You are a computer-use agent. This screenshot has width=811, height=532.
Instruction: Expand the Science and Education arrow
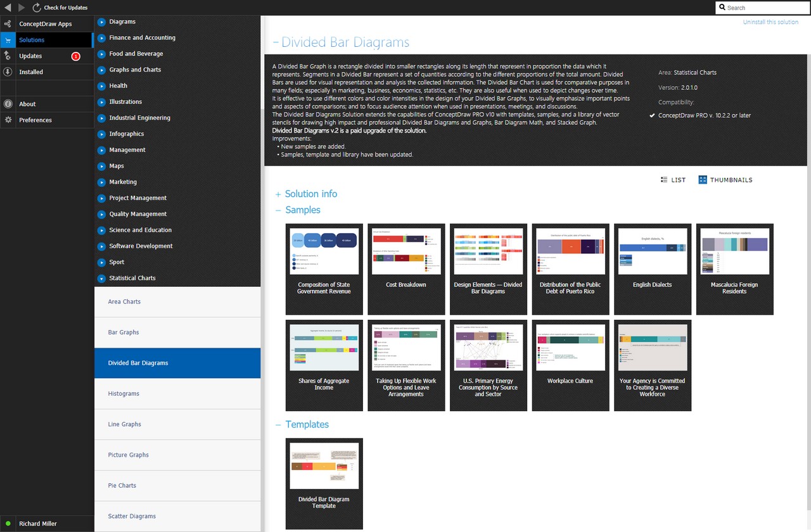[x=101, y=230]
